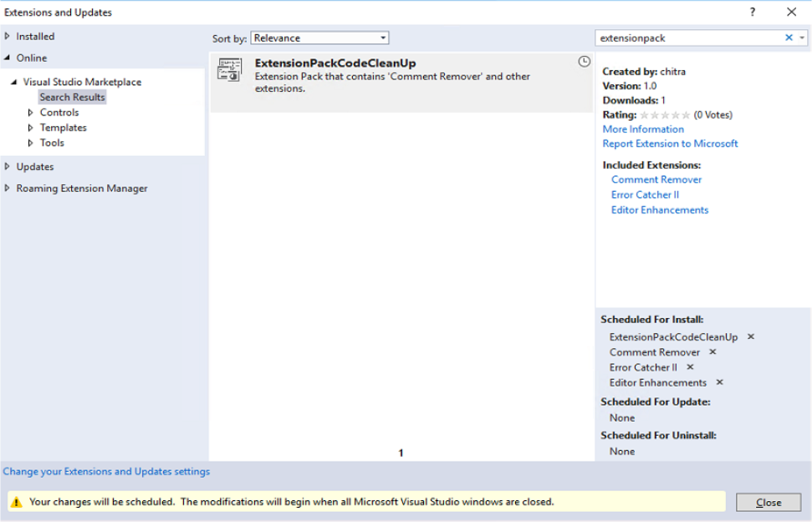This screenshot has width=812, height=522.
Task: Expand the Updates category
Action: (8, 166)
